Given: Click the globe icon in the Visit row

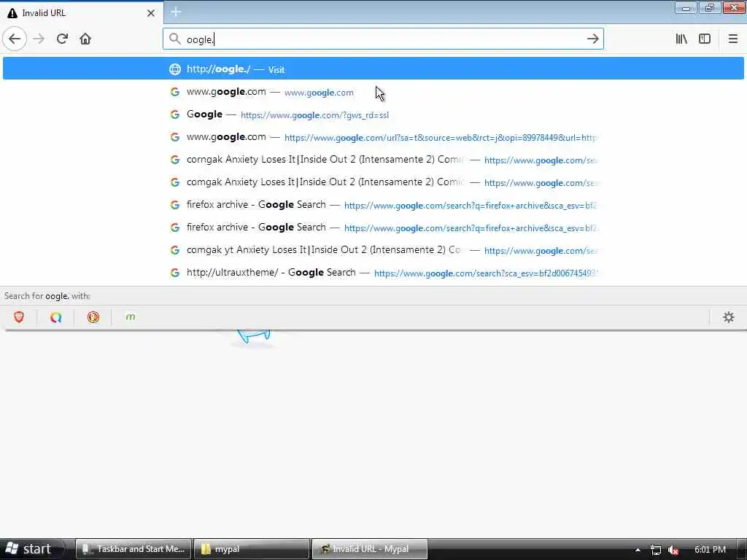Looking at the screenshot, I should tap(175, 69).
